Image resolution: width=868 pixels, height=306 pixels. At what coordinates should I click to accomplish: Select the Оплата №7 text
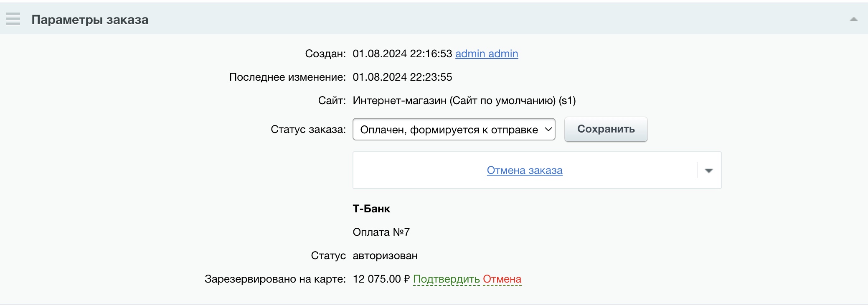click(x=381, y=232)
